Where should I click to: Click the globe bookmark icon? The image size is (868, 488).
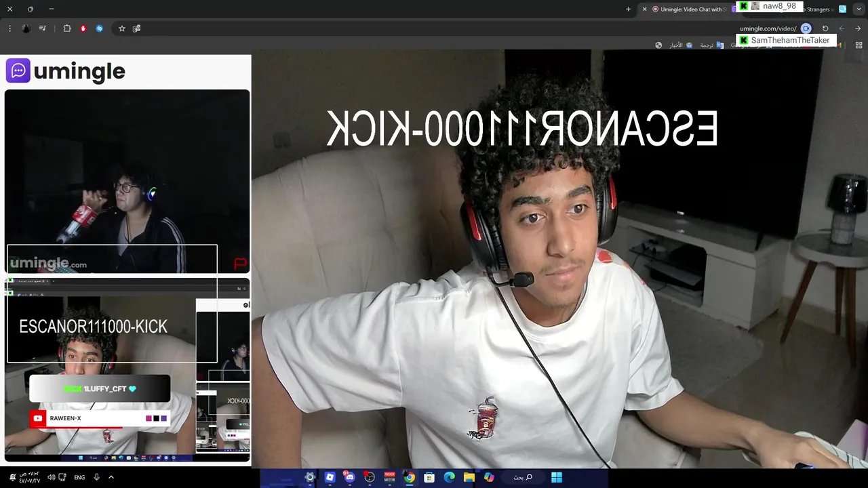tap(658, 45)
